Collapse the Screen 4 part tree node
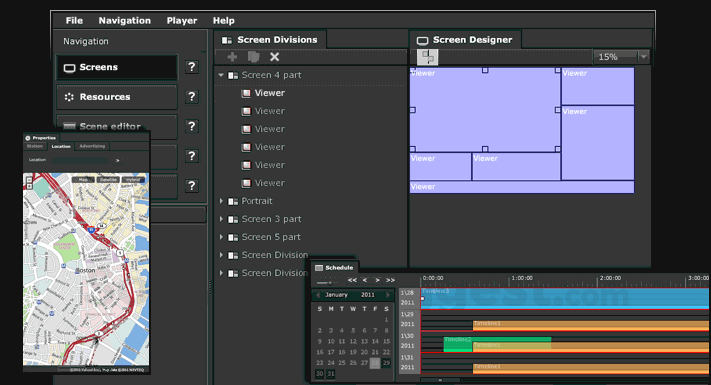This screenshot has height=385, width=711. [x=221, y=75]
